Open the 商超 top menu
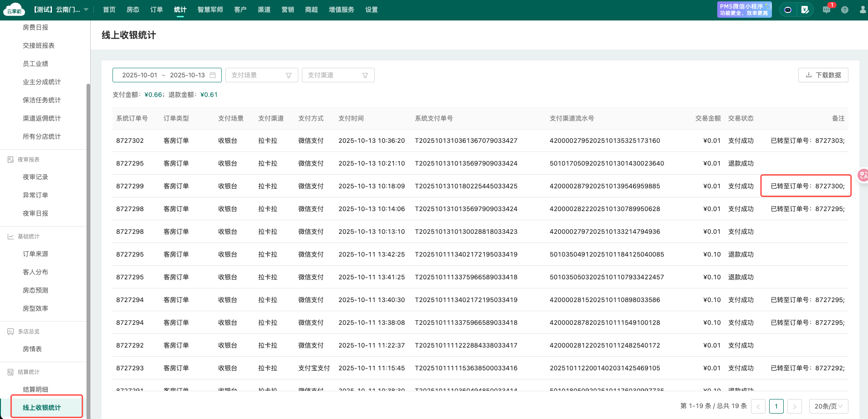868x419 pixels. [311, 10]
